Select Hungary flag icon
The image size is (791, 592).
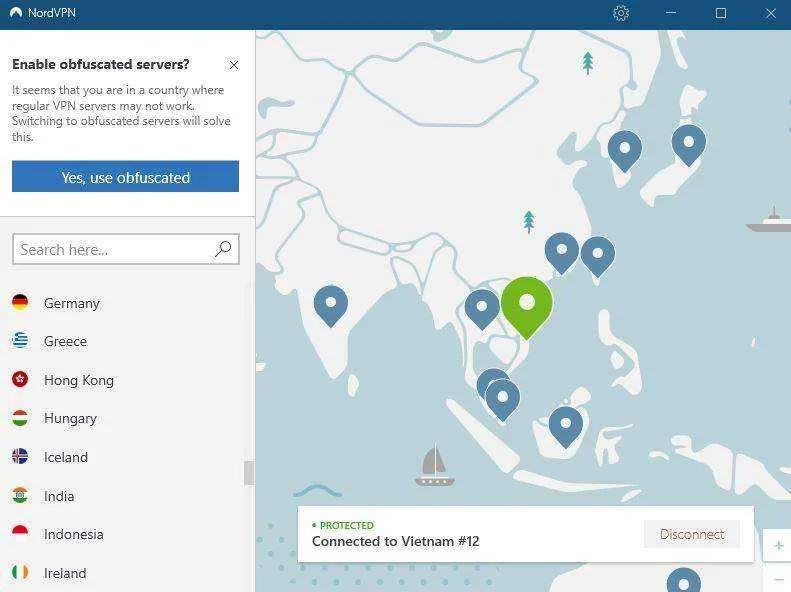20,418
